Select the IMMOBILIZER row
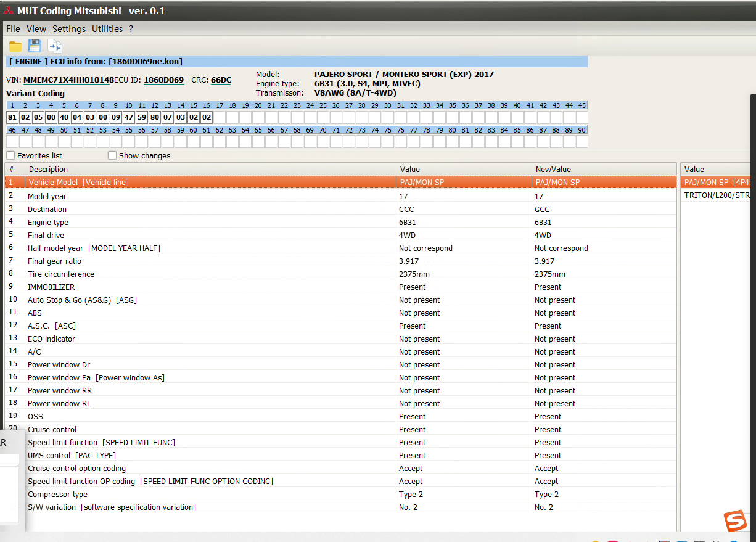The image size is (756, 542). [x=340, y=287]
